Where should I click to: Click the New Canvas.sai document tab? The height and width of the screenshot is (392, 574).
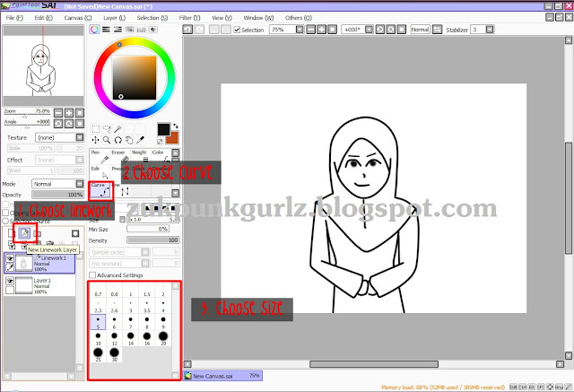(222, 376)
